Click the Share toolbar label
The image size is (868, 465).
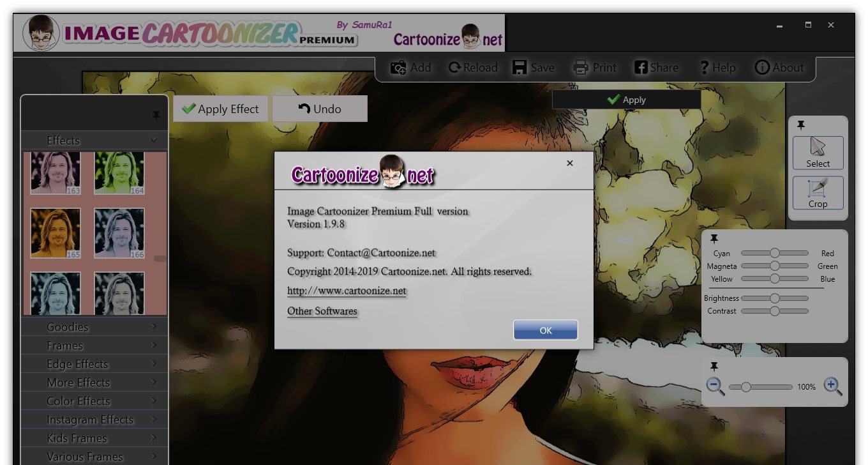point(664,68)
